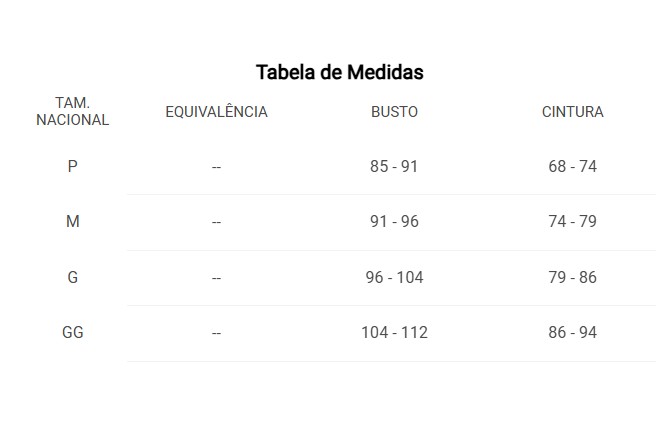The image size is (656, 442).
Task: Click equivalence dashes in G row
Action: [x=216, y=278]
